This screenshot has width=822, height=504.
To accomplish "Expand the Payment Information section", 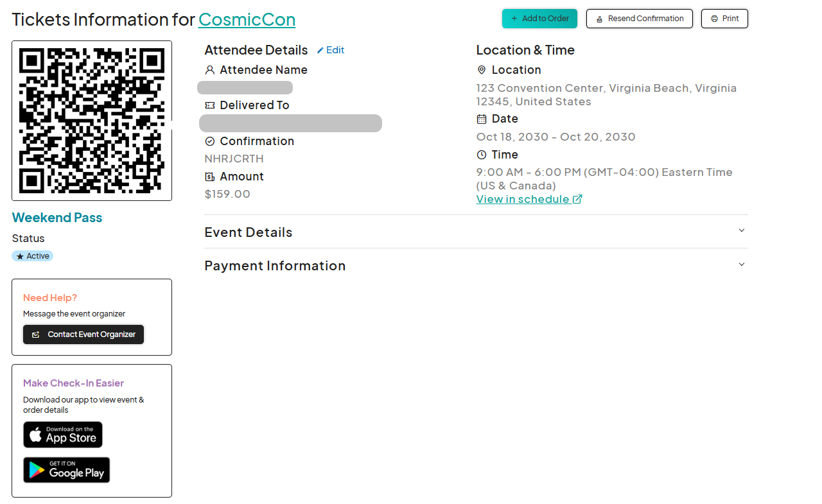I will pyautogui.click(x=741, y=264).
